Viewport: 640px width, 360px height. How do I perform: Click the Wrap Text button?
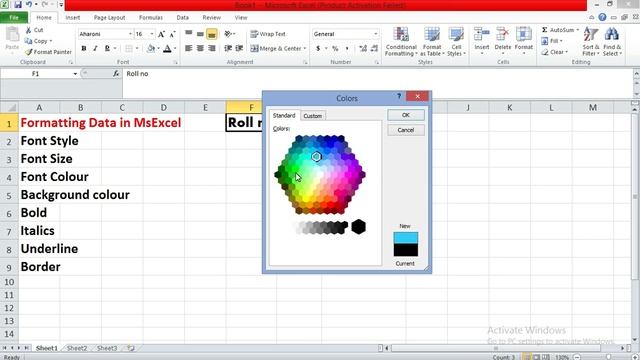268,34
